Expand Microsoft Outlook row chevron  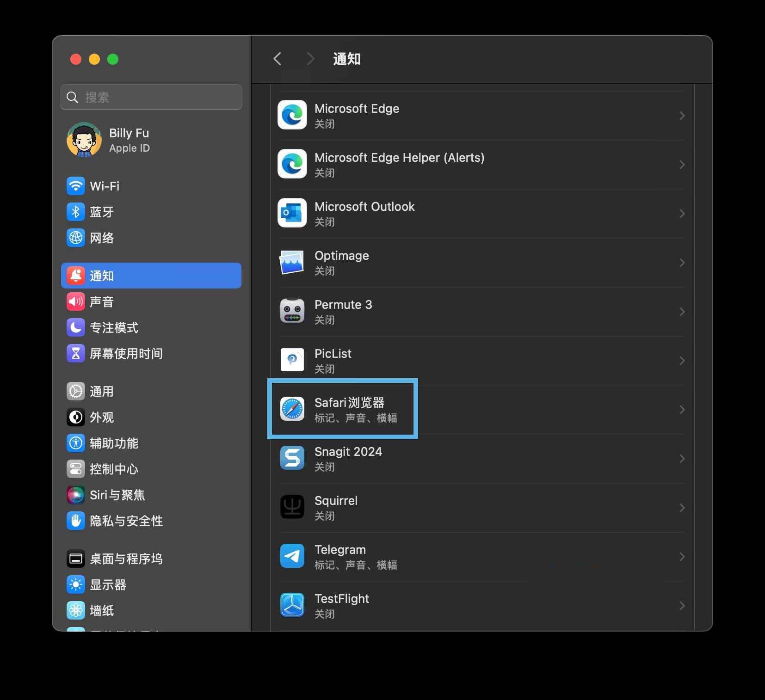click(x=682, y=214)
